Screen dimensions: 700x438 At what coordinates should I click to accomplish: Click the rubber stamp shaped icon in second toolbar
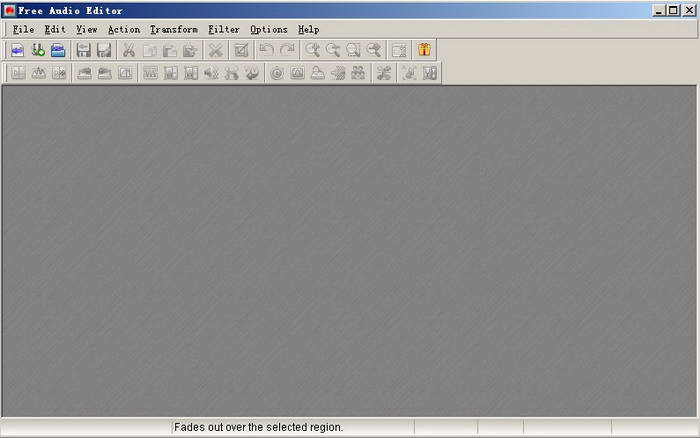point(317,73)
